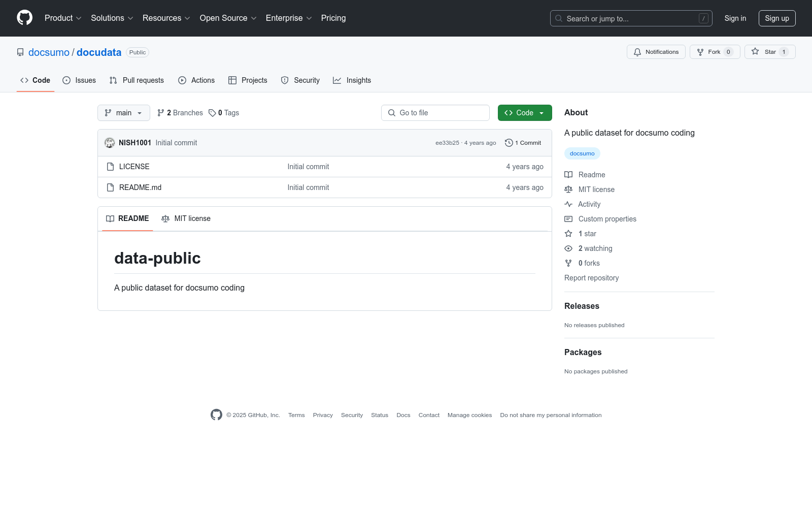Click the repository icon beside docsumo
This screenshot has width=812, height=508.
(x=20, y=52)
